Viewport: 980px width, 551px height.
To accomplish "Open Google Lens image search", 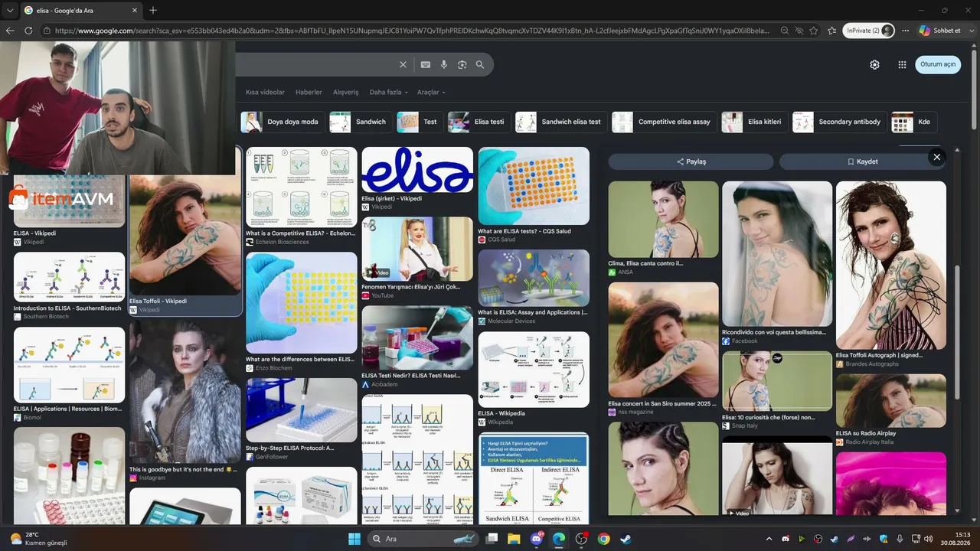I will pos(462,65).
